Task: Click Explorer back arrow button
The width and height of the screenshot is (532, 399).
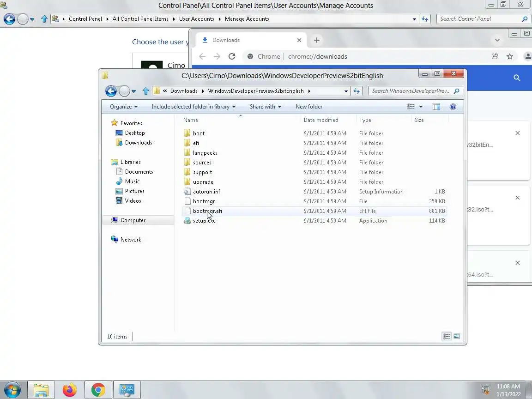Action: 111,91
